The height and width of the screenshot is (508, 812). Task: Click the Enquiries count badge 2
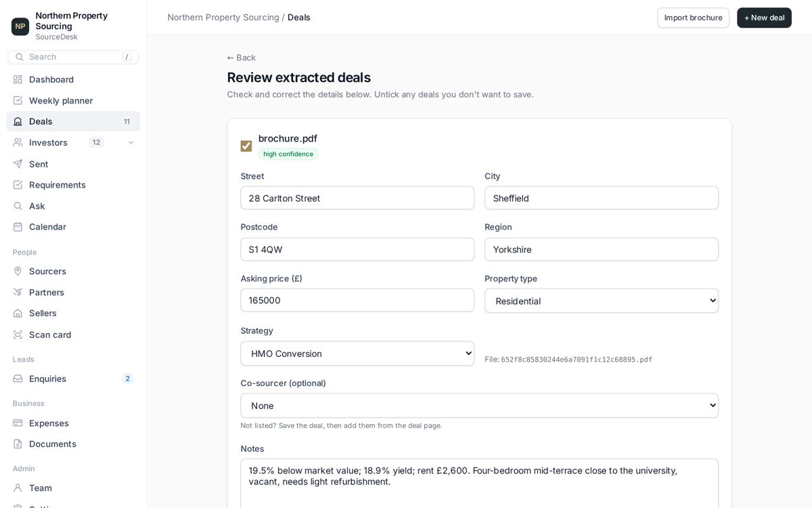coord(127,379)
